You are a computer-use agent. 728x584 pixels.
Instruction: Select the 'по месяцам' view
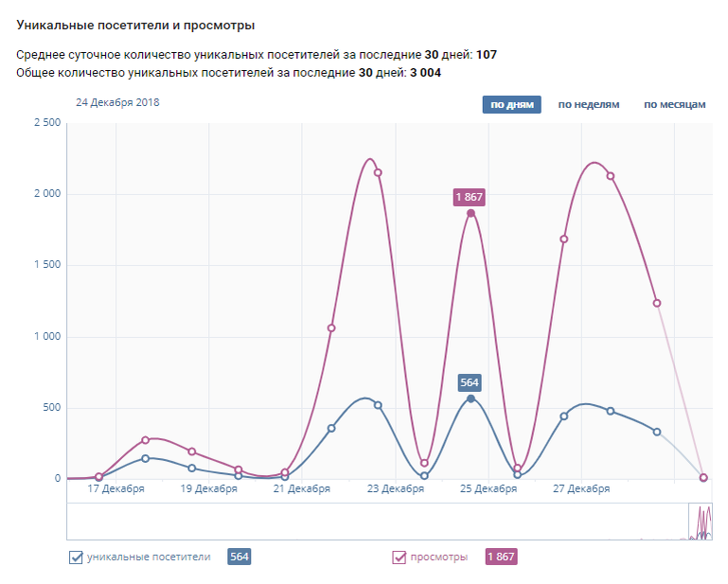(674, 104)
